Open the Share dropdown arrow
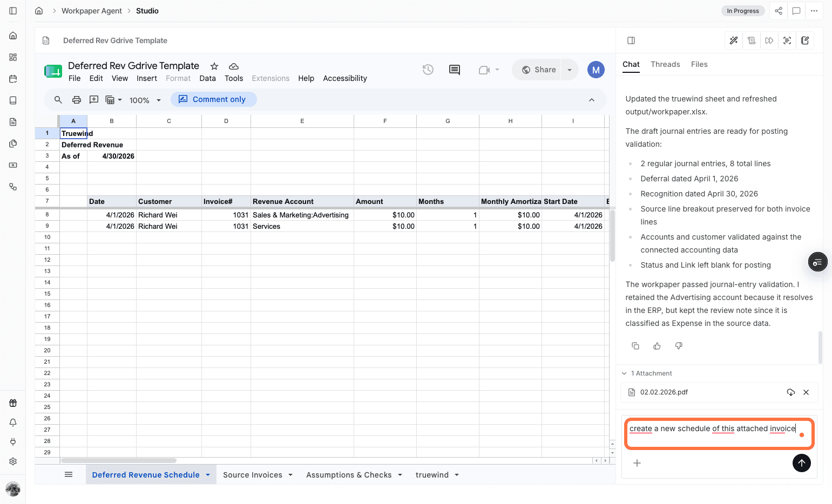Screen dimensions: 832x504 (x=570, y=70)
